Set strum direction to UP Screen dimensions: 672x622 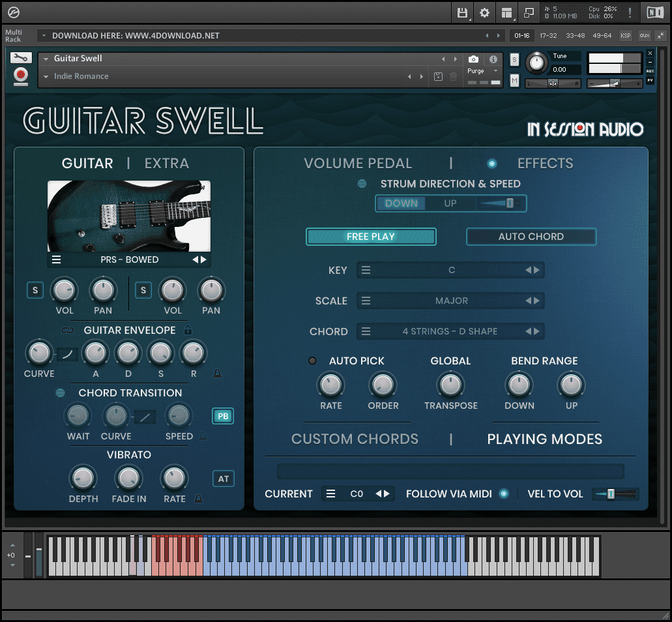click(450, 203)
